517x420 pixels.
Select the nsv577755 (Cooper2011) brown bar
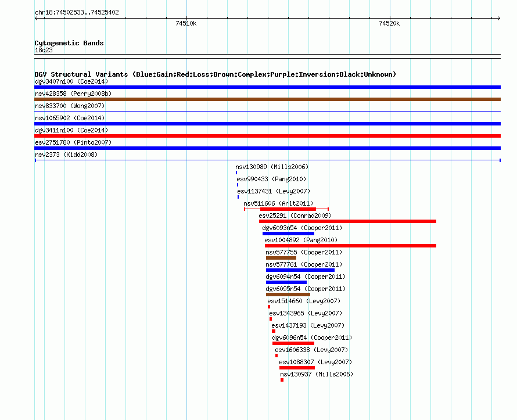point(281,258)
